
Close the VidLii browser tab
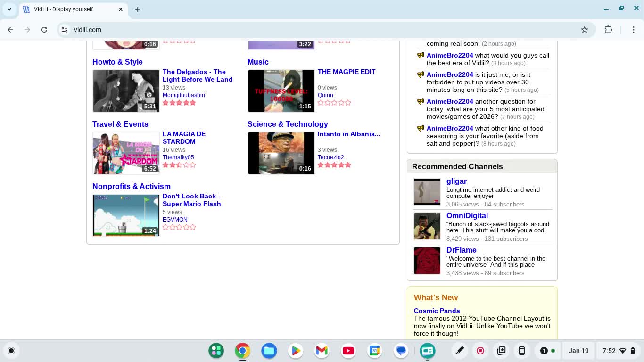click(x=121, y=9)
